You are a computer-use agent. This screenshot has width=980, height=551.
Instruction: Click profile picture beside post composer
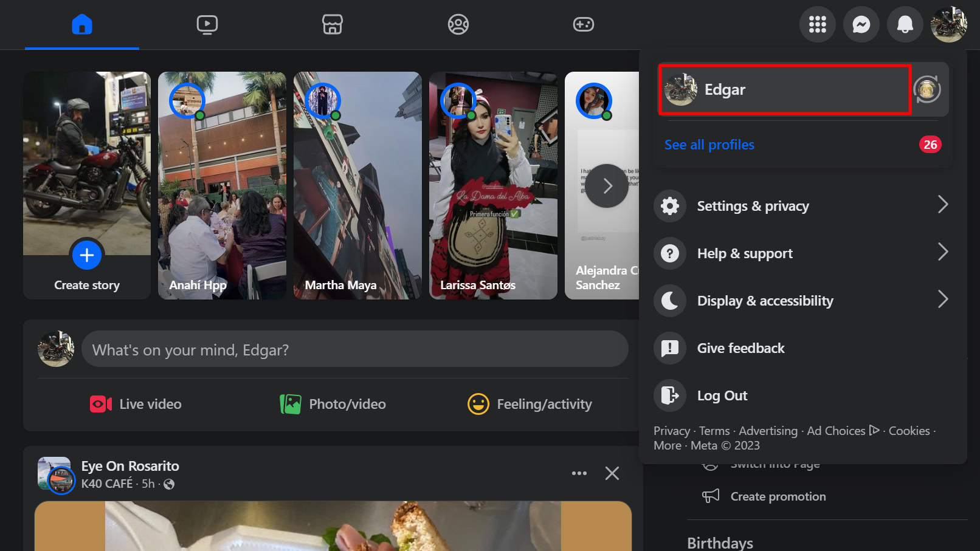coord(56,349)
